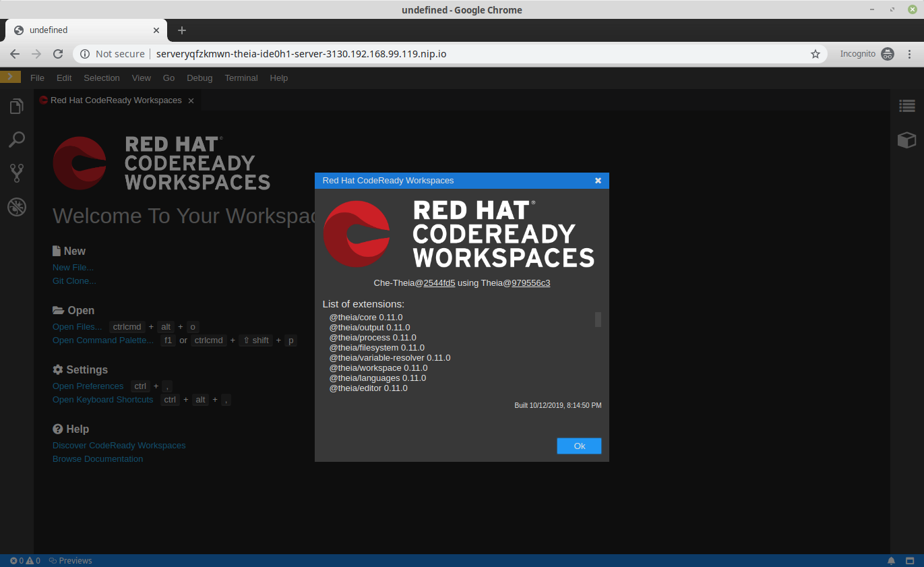The width and height of the screenshot is (924, 567).
Task: Click New File... link
Action: tap(73, 268)
